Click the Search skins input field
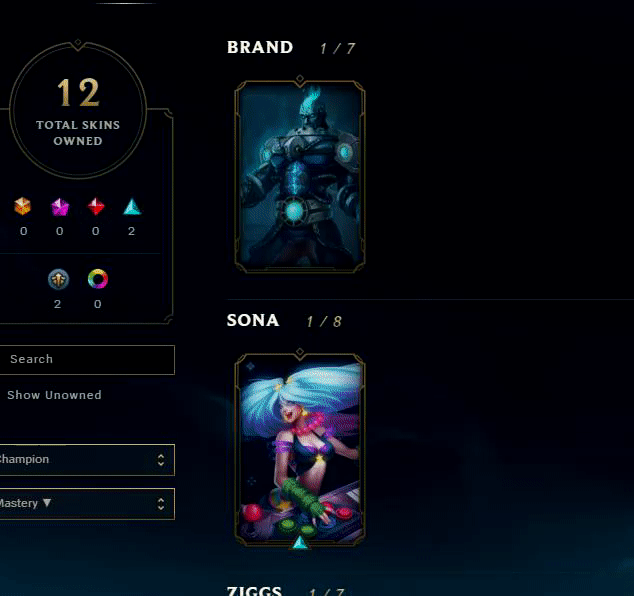634x596 pixels. (87, 360)
